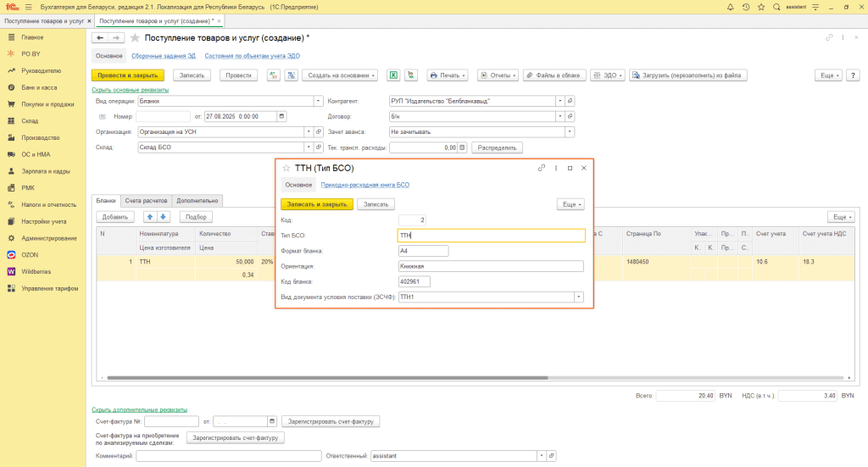Open global search magnifier icon
Viewport: 868px width, 467px height.
pyautogui.click(x=776, y=7)
